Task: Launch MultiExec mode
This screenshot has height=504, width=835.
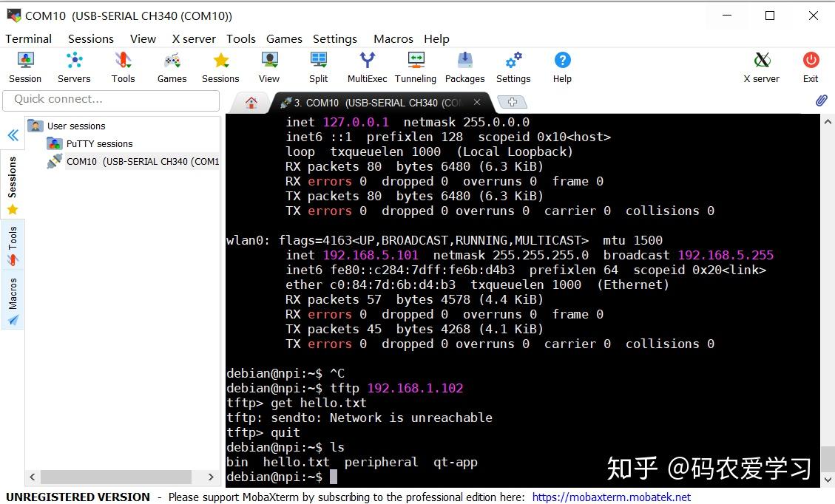Action: coord(367,67)
